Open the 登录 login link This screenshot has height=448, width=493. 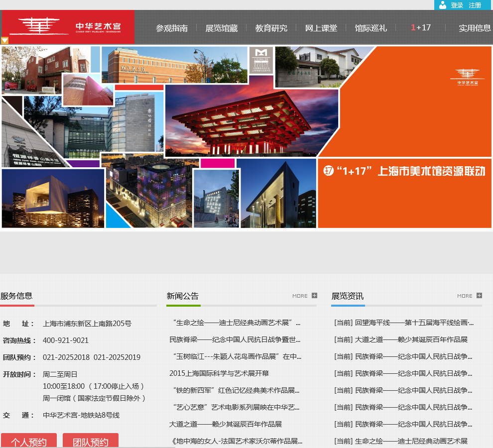457,5
